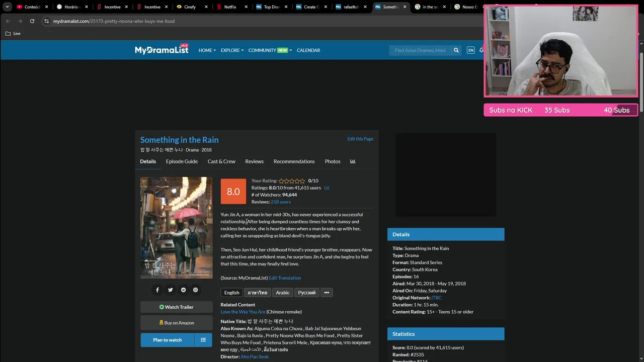
Task: Open the Edit this Page link
Action: 360,139
